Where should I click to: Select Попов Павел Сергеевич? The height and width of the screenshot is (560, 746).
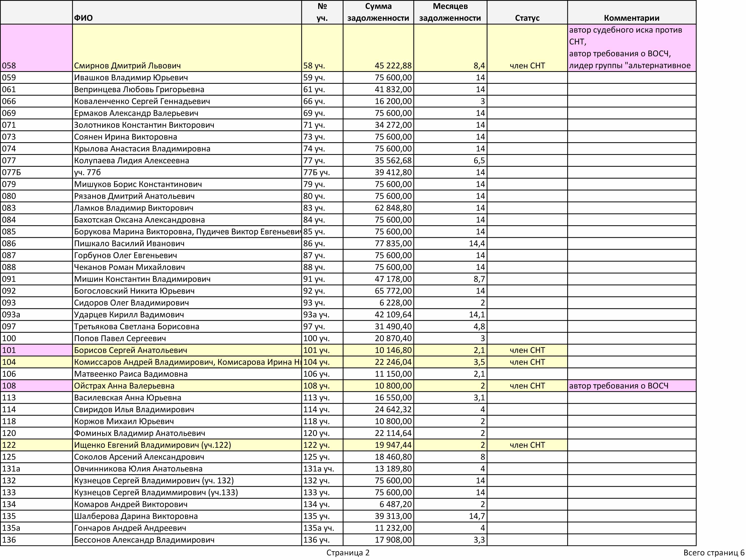[120, 338]
